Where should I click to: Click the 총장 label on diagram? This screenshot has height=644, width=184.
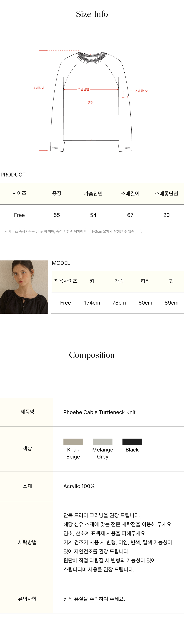coord(91,103)
